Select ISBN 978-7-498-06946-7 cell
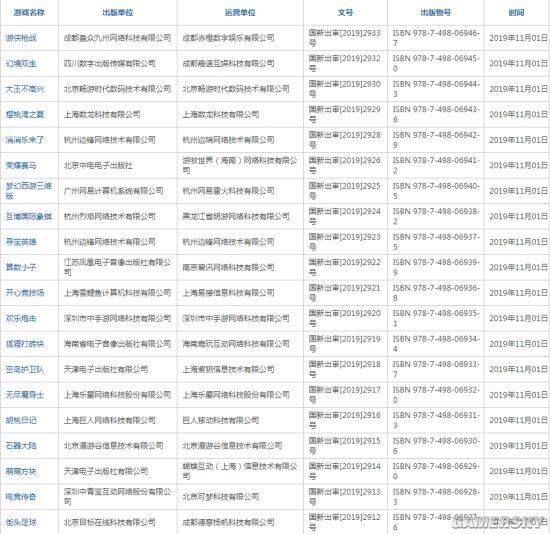The height and width of the screenshot is (534, 550). 436,38
